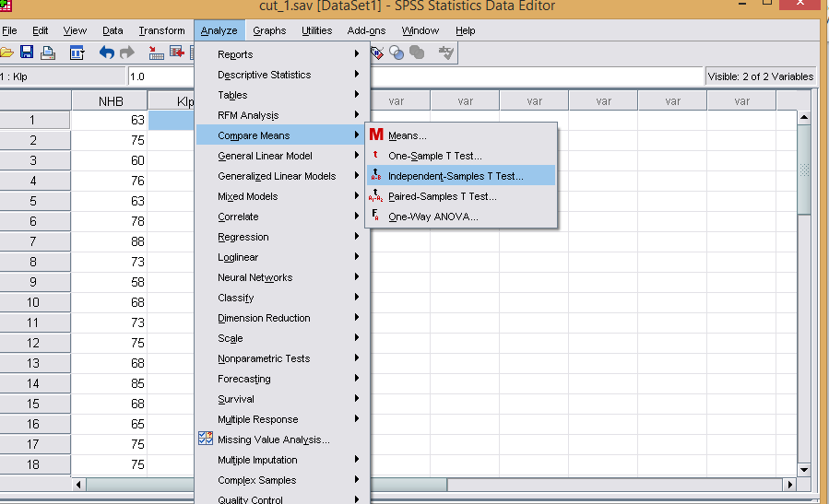
Task: Expand the Multiple Imputation submenu arrow
Action: (x=357, y=460)
